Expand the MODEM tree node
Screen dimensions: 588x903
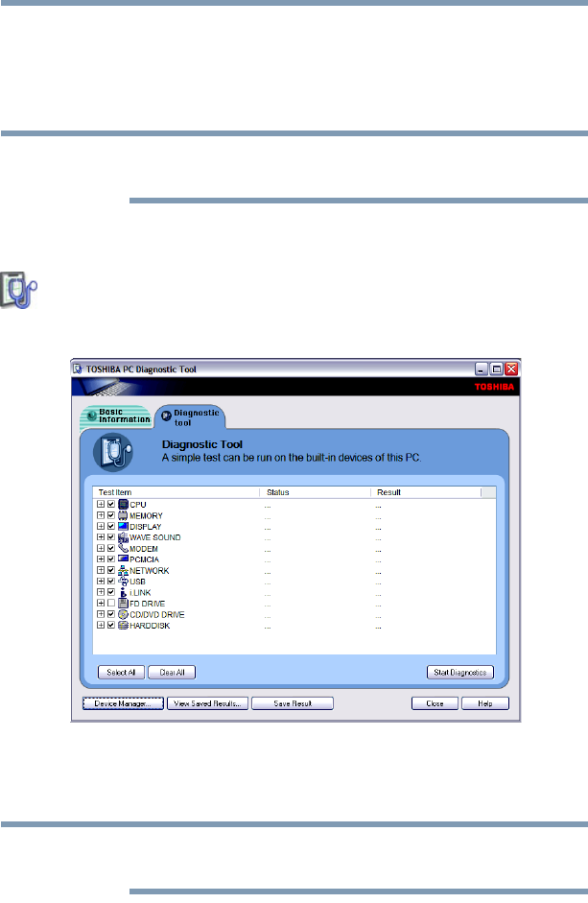101,548
